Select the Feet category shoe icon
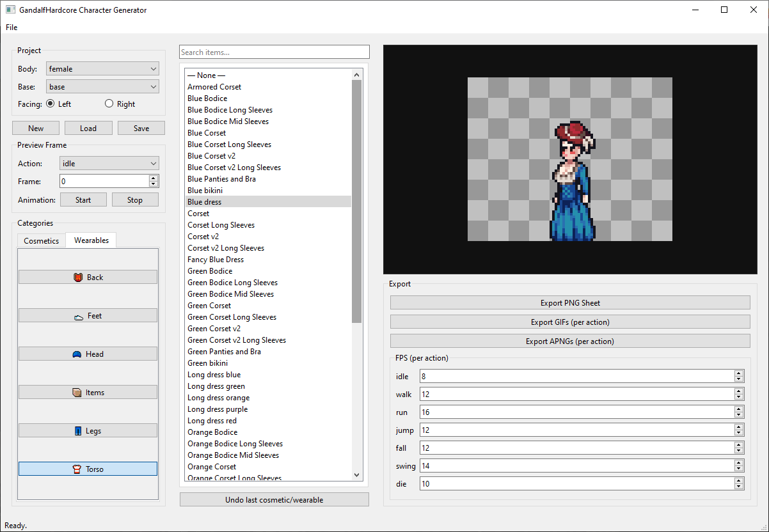The width and height of the screenshot is (769, 532). [x=79, y=316]
